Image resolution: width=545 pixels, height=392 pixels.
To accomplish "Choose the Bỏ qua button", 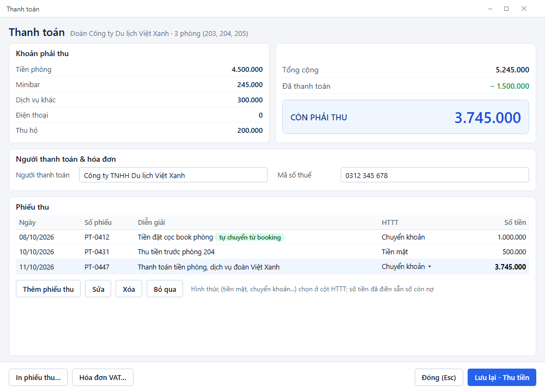I will 165,289.
